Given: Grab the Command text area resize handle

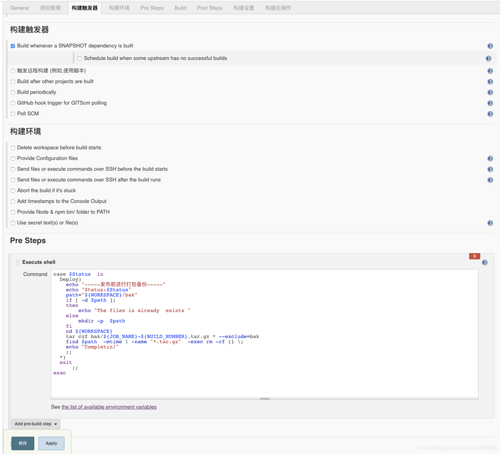Looking at the screenshot, I should [x=265, y=399].
